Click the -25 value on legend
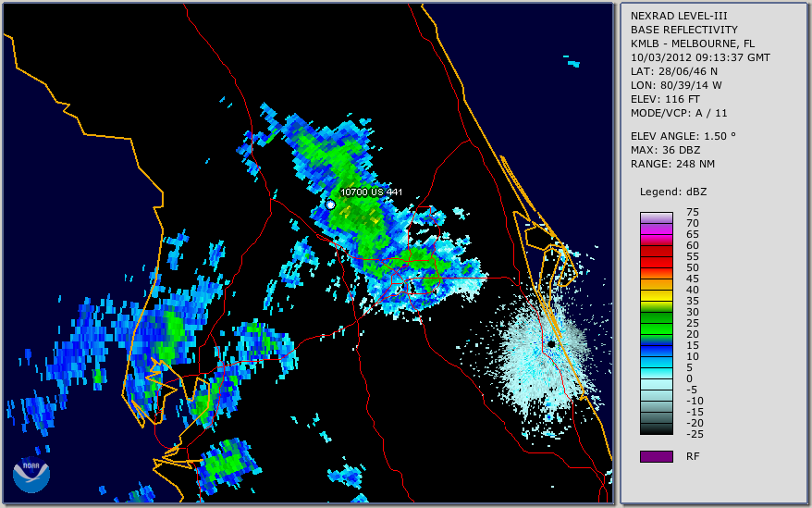Viewport: 812px width, 508px height. [695, 434]
